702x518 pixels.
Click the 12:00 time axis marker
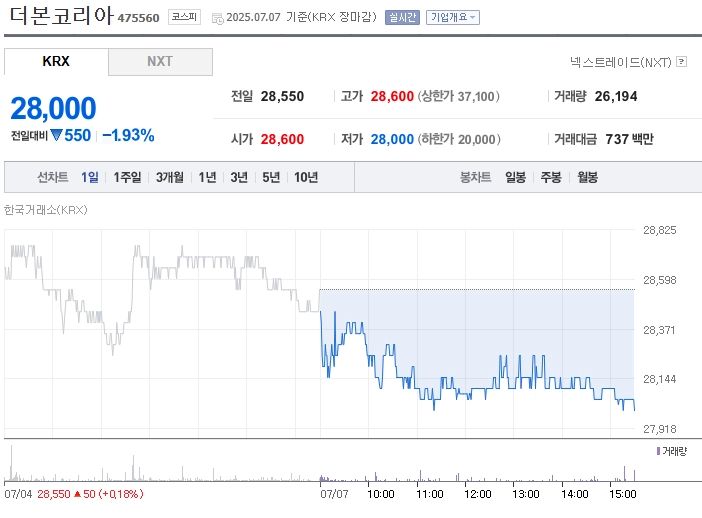478,494
